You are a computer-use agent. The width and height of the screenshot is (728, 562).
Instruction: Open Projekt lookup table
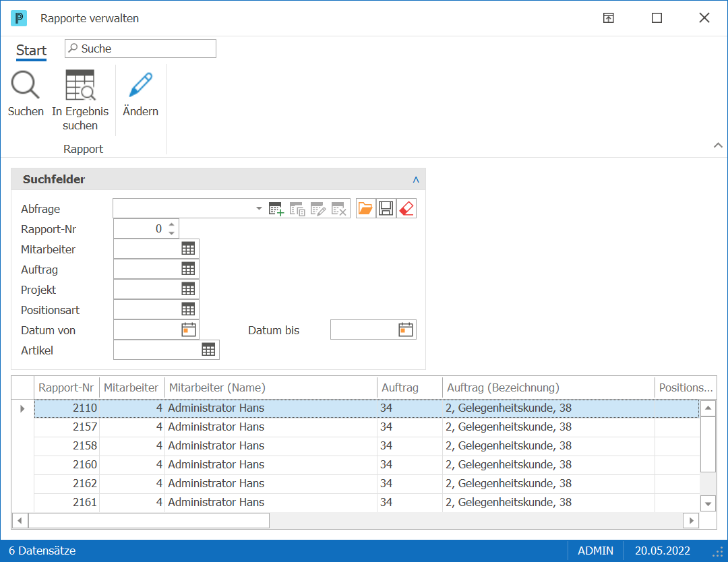[188, 289]
